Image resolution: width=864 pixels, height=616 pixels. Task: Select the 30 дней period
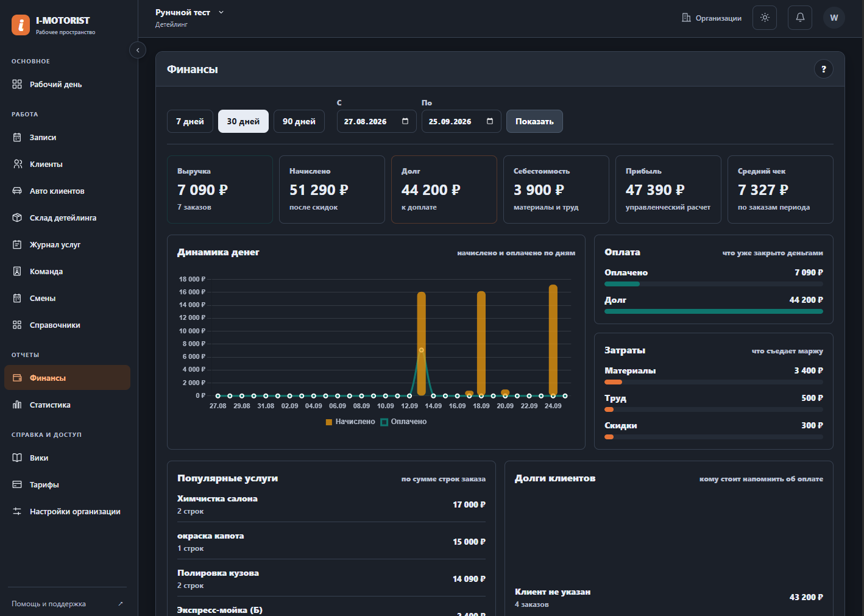pos(243,121)
